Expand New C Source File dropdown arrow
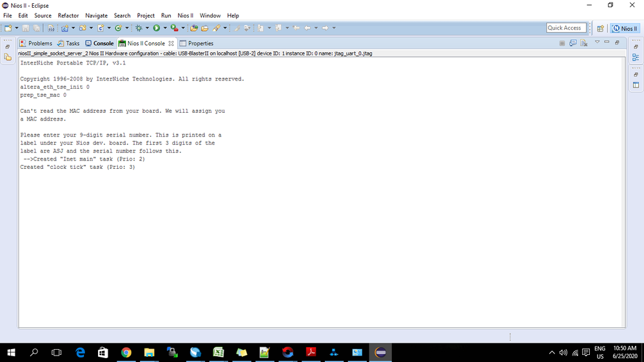644x362 pixels. [x=109, y=28]
